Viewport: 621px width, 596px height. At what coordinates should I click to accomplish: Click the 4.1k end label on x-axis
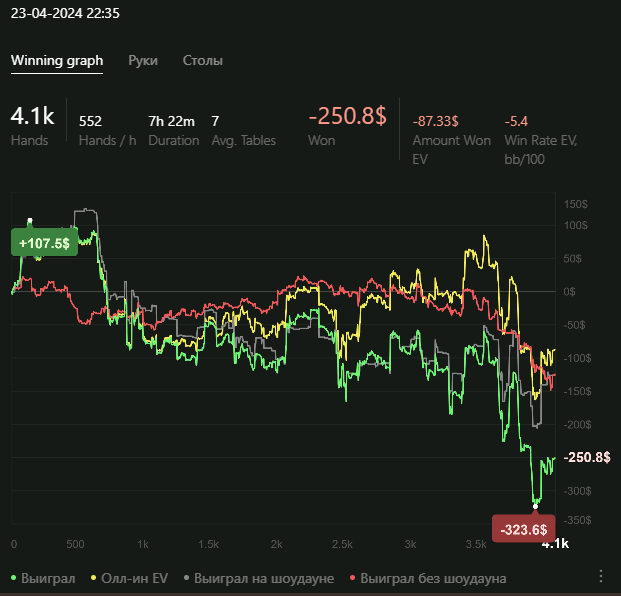[x=555, y=544]
